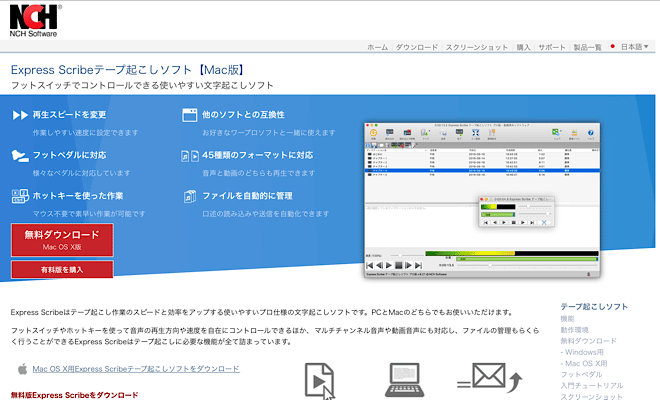Viewport: 660px width, 400px height.
Task: Click the description 作業しやすい速度に設定できます
Action: pos(85,133)
